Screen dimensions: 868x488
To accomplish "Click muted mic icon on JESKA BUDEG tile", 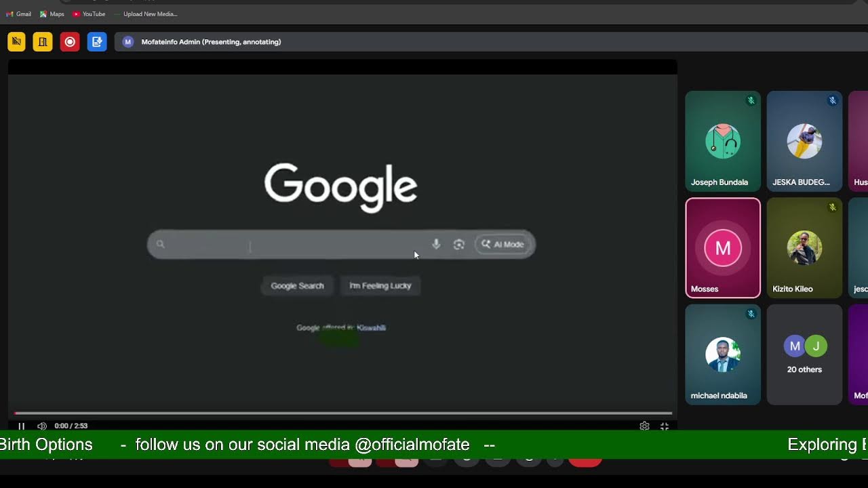I will pos(832,100).
